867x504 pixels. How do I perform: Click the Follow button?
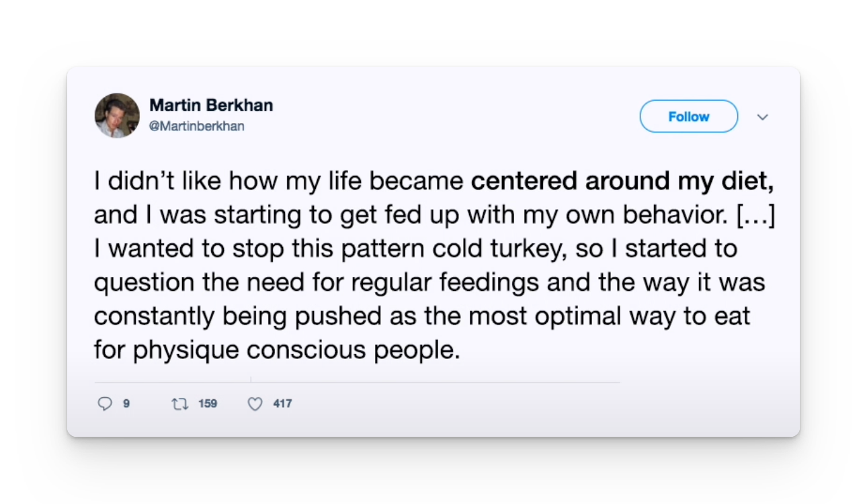[x=688, y=116]
